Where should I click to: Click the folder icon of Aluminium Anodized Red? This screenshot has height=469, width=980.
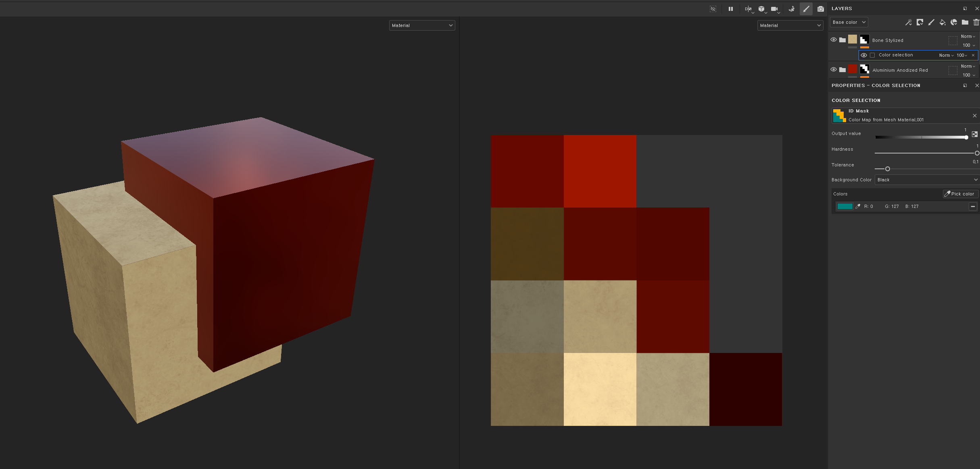click(x=842, y=70)
